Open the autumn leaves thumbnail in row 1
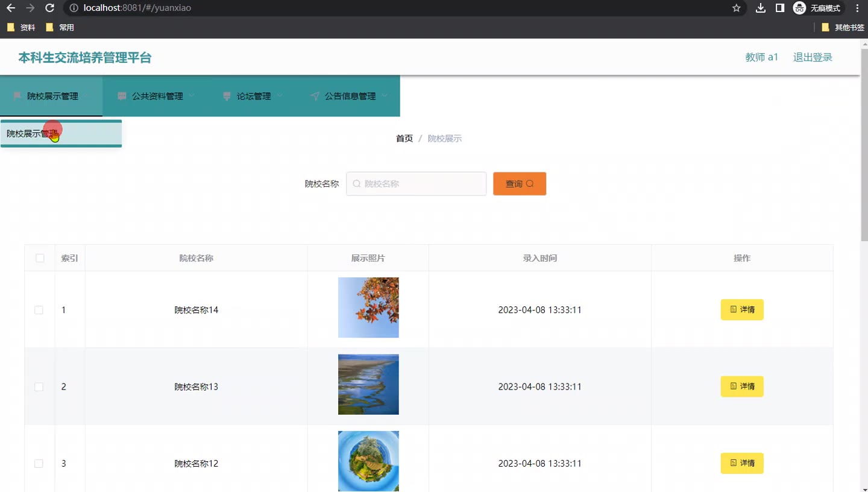This screenshot has height=492, width=868. (368, 307)
